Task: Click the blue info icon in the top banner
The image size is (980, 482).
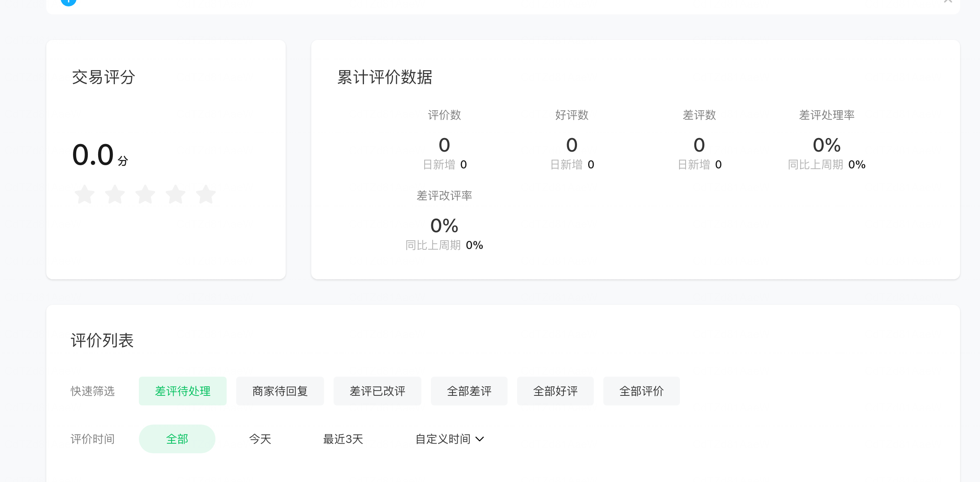Action: (x=69, y=2)
